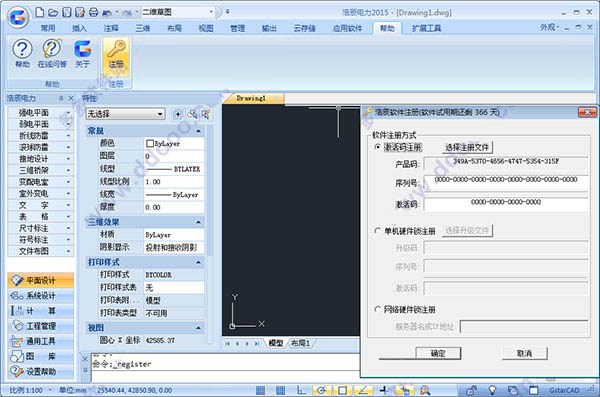Open 系统设计 section in sidebar

(41, 296)
